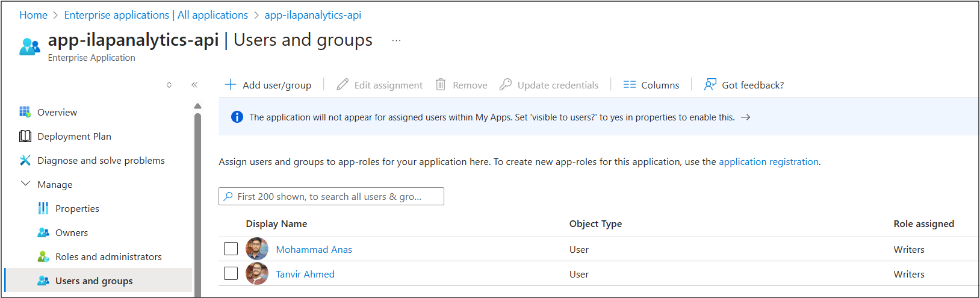Click the Edit assignment button label
Image resolution: width=980 pixels, height=298 pixels.
click(388, 85)
